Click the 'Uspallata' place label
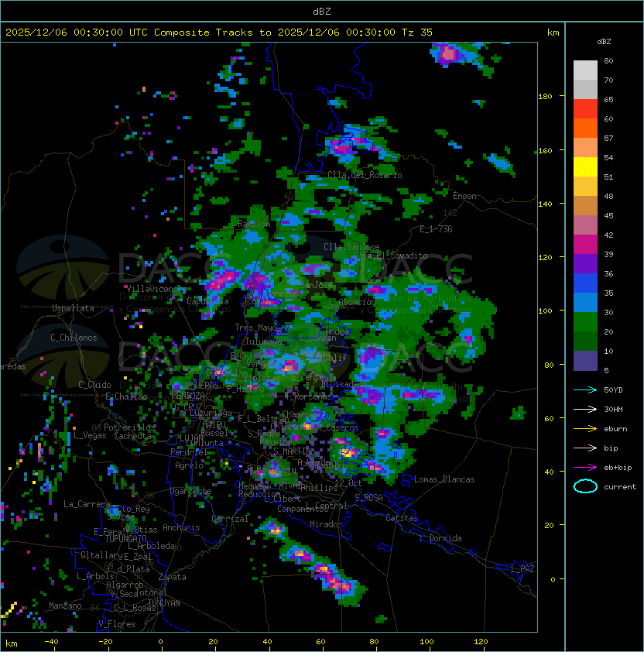This screenshot has width=644, height=652. click(x=74, y=308)
